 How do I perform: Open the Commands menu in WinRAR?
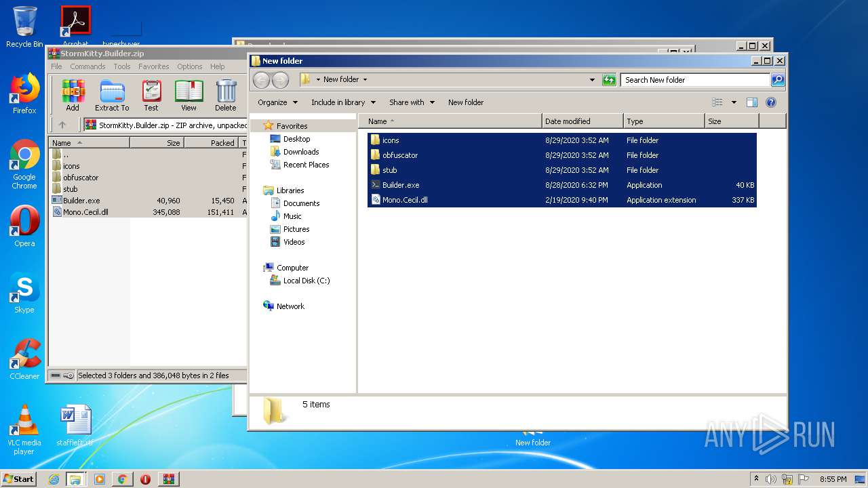coord(87,66)
